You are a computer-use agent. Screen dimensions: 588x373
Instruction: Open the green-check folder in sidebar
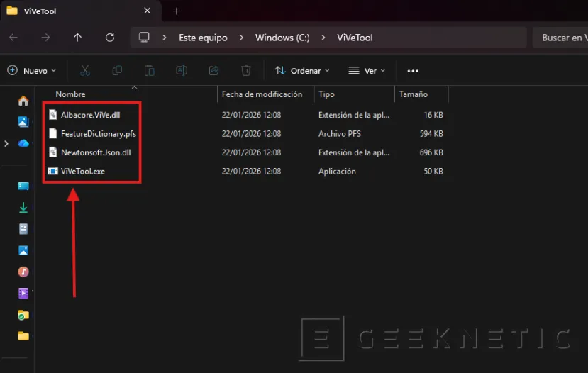point(23,315)
